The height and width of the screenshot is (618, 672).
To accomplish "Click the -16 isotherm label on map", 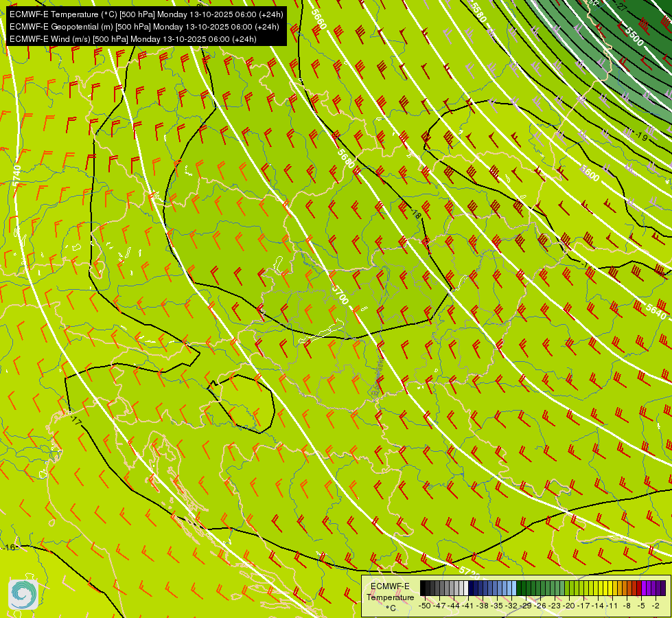I will (x=10, y=548).
